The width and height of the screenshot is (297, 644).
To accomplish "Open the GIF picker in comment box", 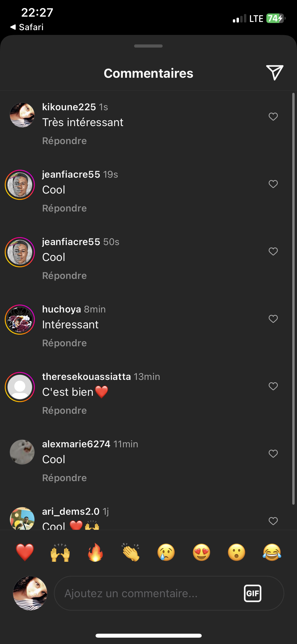I will (252, 593).
